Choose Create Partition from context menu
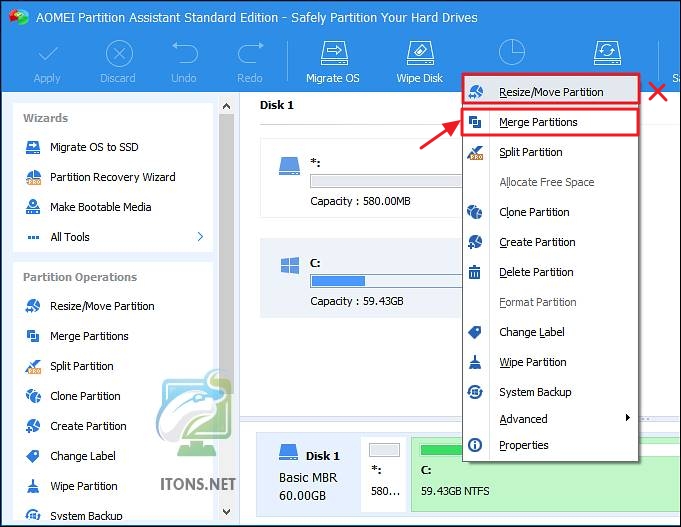681x527 pixels. pyautogui.click(x=550, y=242)
